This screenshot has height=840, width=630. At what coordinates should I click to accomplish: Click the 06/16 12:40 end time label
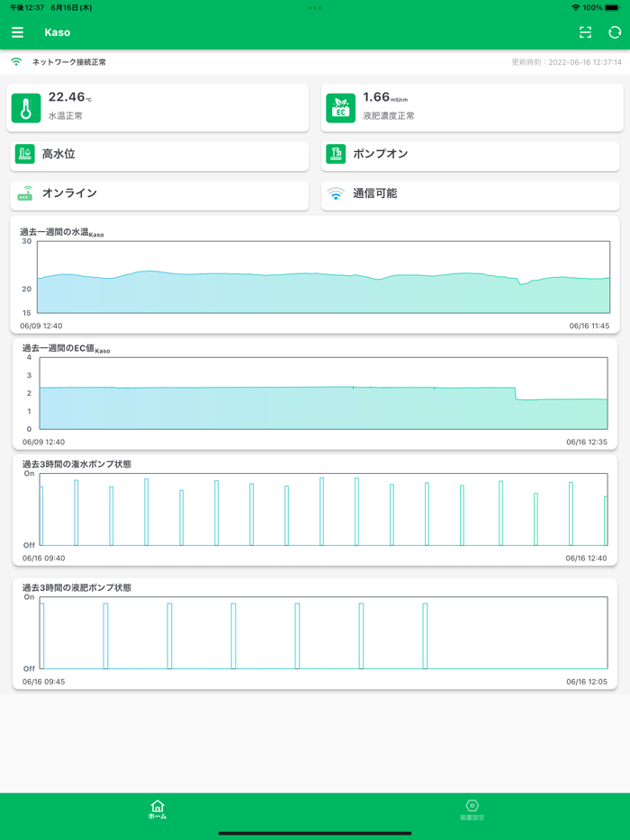pos(586,559)
